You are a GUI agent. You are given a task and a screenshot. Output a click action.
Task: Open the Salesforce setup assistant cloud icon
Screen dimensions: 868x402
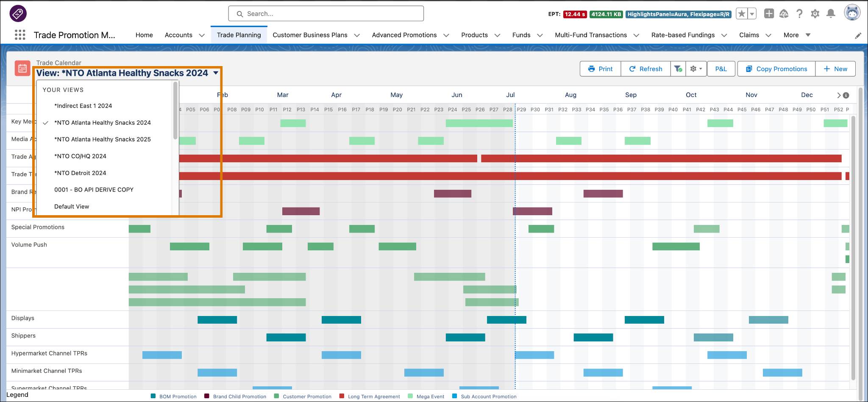point(784,14)
